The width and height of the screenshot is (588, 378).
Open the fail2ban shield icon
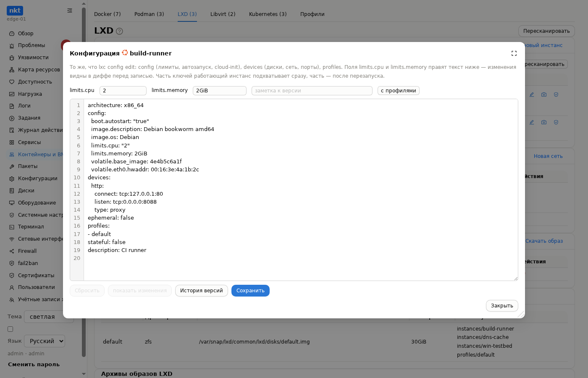[x=12, y=263]
